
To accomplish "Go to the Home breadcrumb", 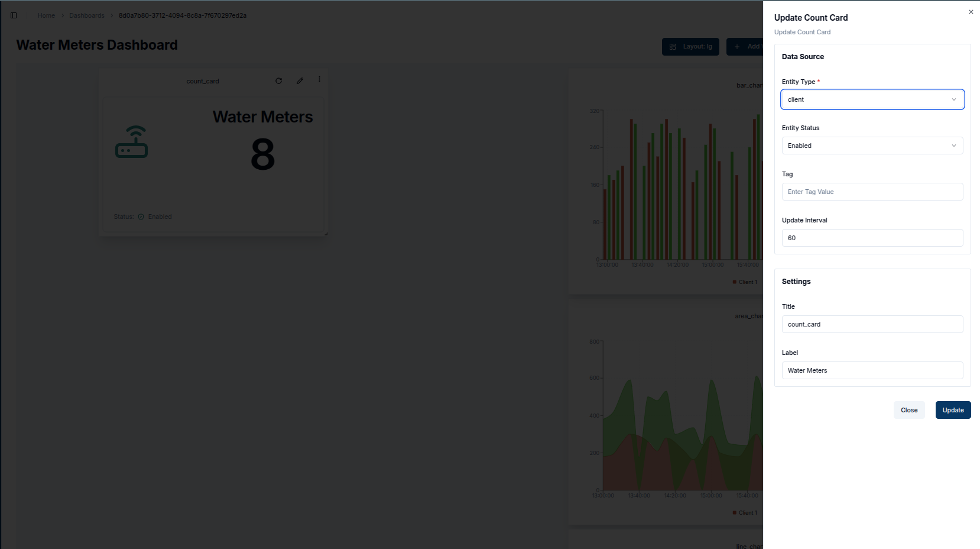I will (46, 15).
